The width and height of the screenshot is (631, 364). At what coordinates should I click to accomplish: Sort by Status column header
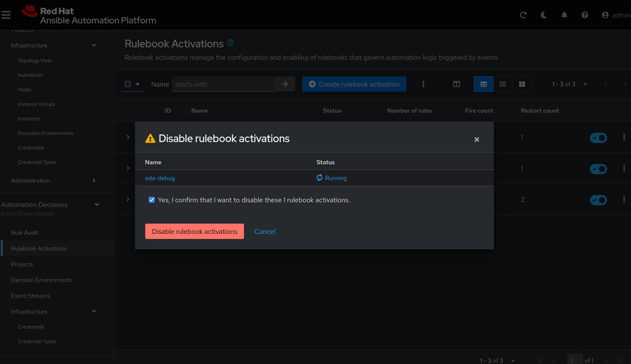332,111
